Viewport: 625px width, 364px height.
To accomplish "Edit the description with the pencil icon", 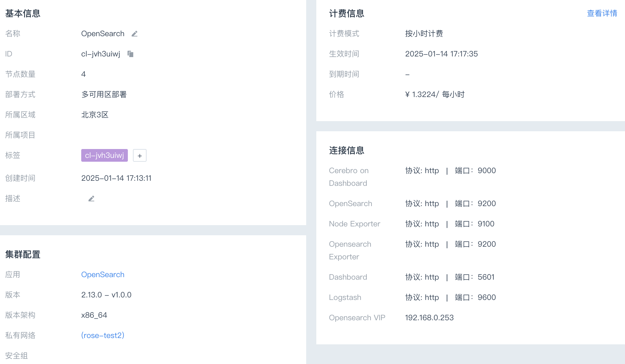I will point(91,198).
